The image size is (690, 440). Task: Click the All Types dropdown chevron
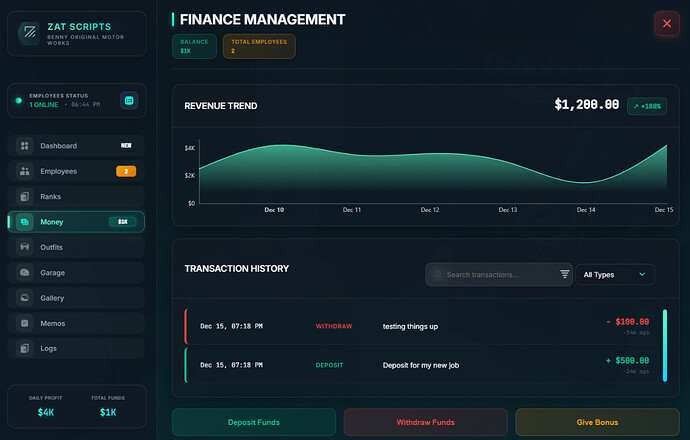point(642,274)
